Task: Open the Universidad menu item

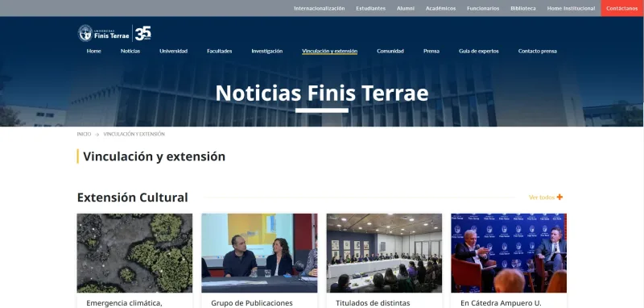Action: [x=173, y=51]
